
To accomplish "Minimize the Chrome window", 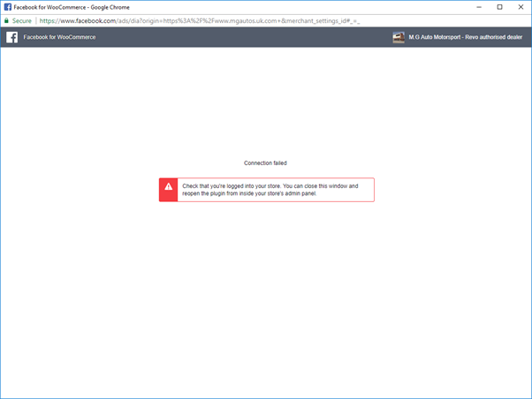I will coord(479,7).
